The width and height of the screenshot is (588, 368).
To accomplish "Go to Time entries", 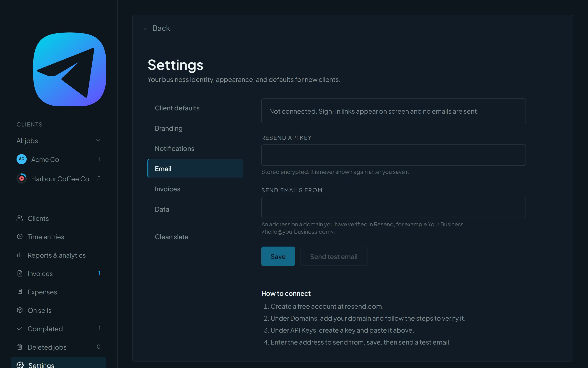I will pos(59,237).
